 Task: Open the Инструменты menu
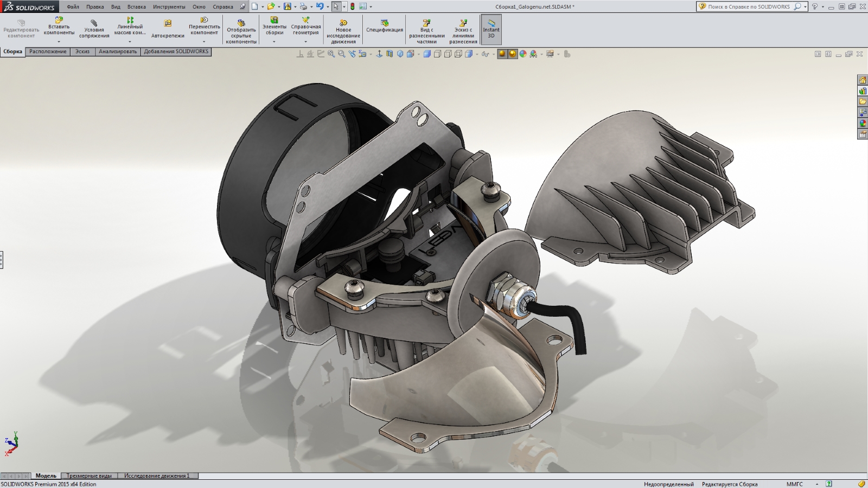coord(169,7)
